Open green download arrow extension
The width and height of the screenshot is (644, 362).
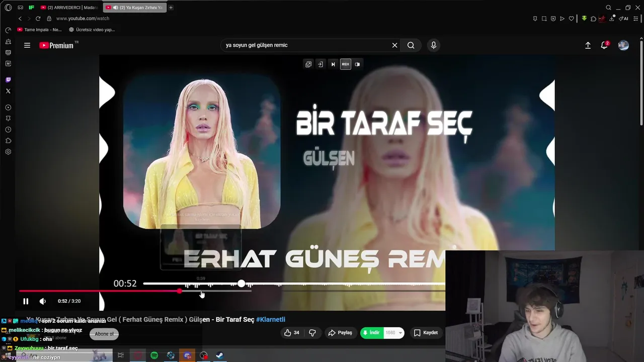(x=584, y=19)
